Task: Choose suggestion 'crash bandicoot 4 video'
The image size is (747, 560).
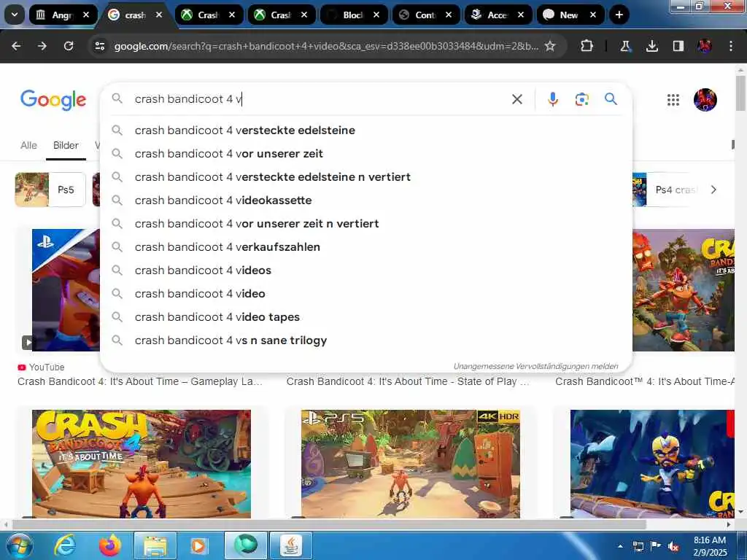Action: point(367,293)
